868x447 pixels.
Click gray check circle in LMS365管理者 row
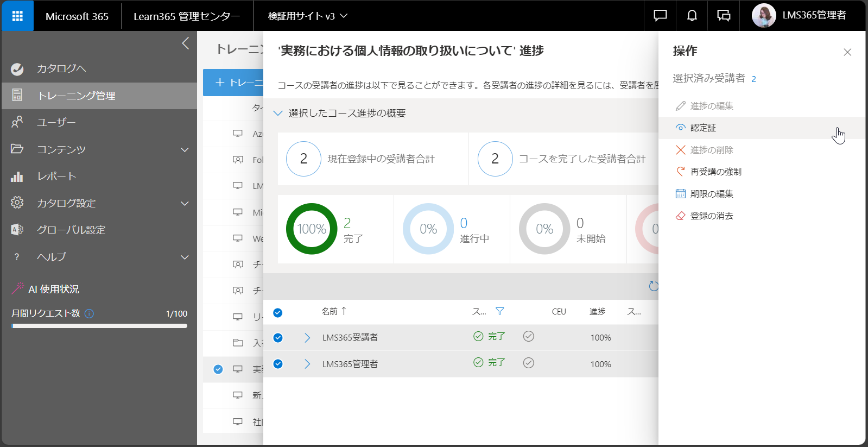[x=529, y=362]
